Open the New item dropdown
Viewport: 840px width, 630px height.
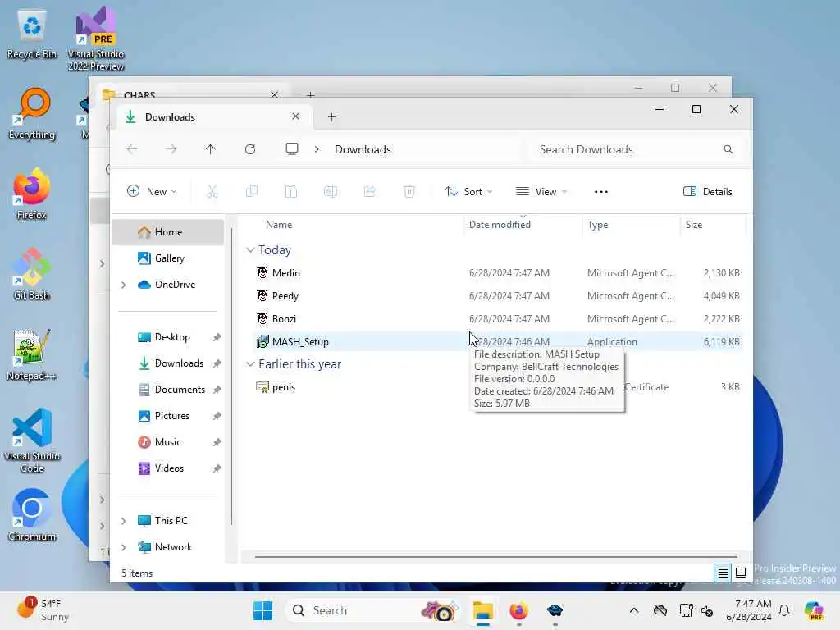point(152,191)
